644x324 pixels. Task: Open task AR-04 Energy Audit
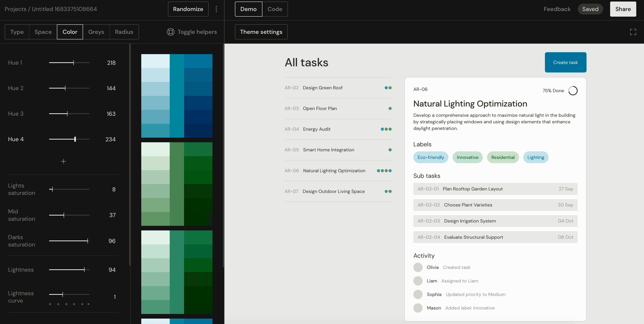(338, 129)
